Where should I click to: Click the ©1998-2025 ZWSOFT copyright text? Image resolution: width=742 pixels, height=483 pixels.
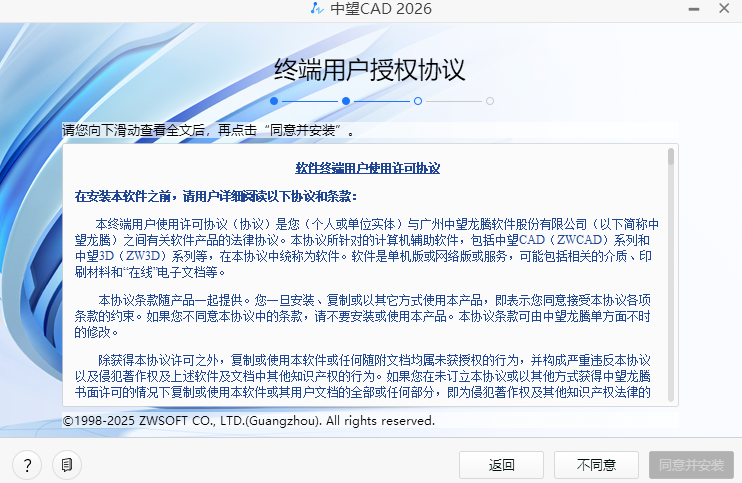(x=248, y=421)
